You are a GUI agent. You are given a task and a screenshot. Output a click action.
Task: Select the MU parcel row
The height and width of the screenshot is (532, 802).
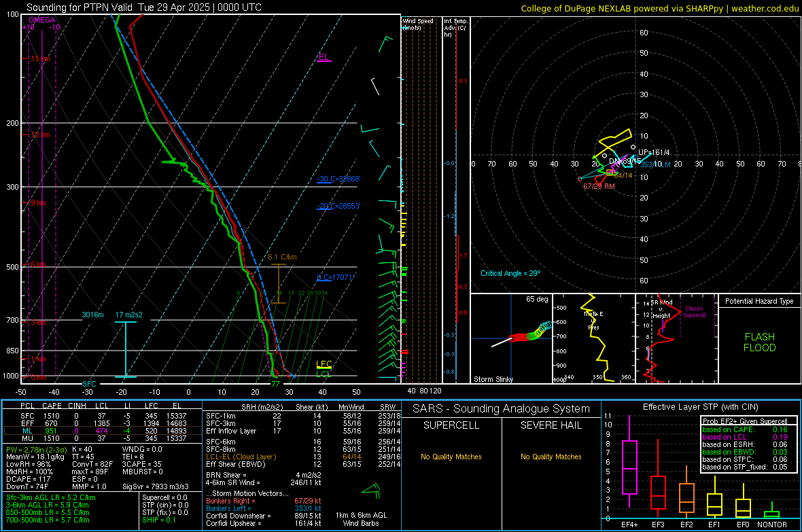coord(103,438)
